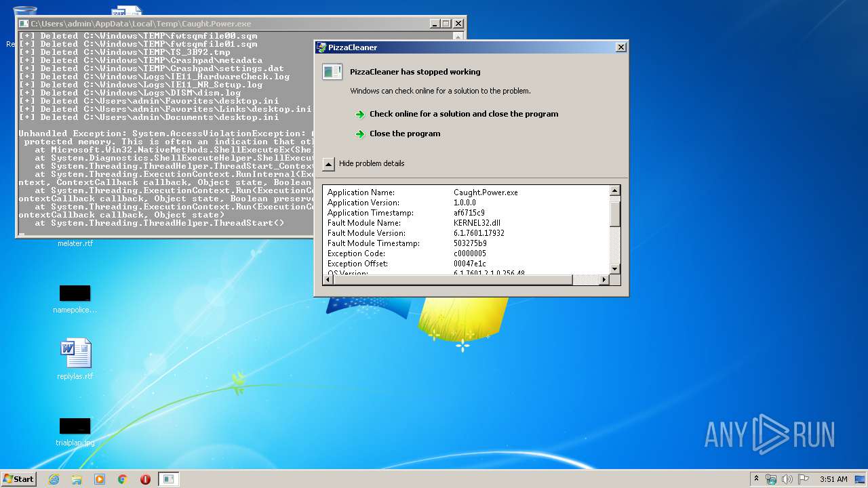Open Opera browser from the taskbar

pos(145,479)
